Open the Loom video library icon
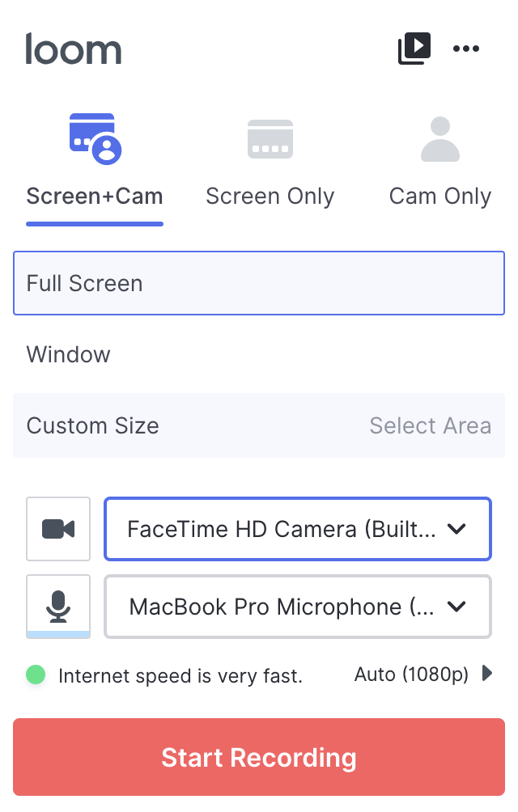Image resolution: width=518 pixels, height=812 pixels. pyautogui.click(x=414, y=49)
